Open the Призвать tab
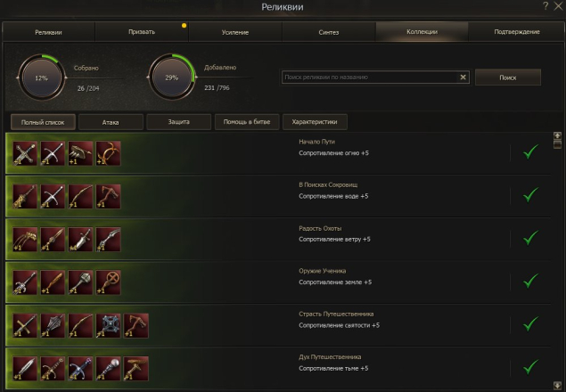The height and width of the screenshot is (392, 566). pos(142,32)
